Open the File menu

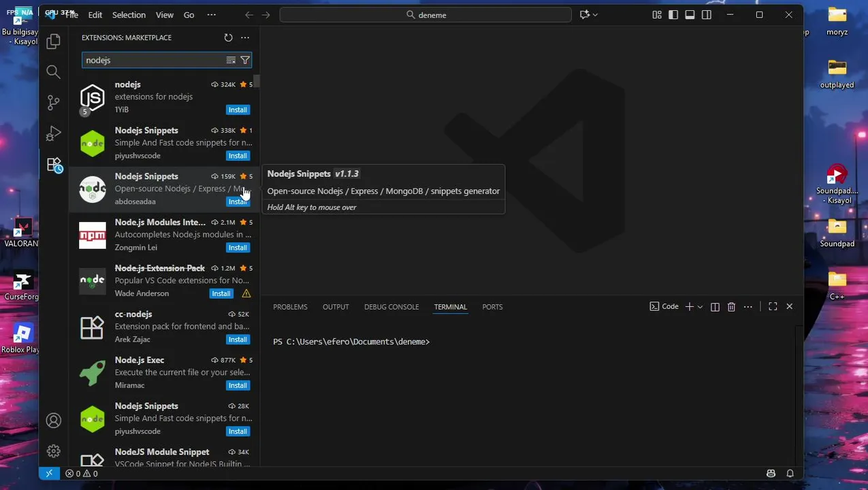(x=71, y=14)
